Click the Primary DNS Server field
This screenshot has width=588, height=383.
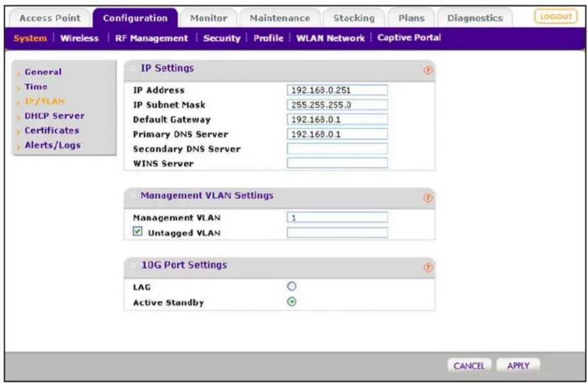pyautogui.click(x=337, y=134)
